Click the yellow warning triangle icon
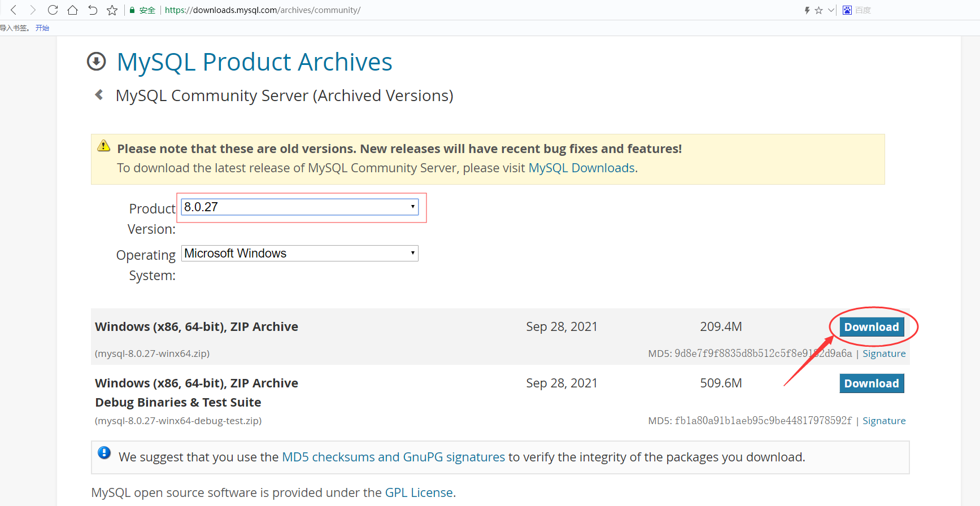Image resolution: width=980 pixels, height=506 pixels. [x=104, y=146]
